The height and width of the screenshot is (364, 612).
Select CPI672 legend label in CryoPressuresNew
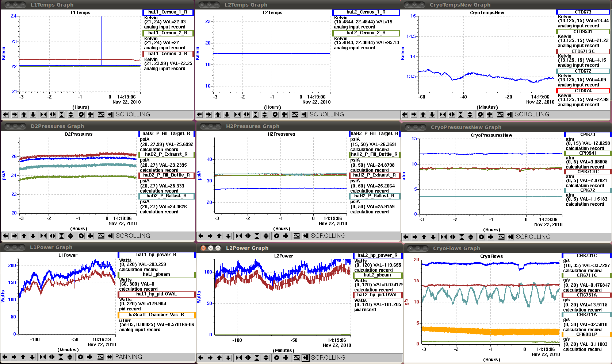[x=588, y=190]
